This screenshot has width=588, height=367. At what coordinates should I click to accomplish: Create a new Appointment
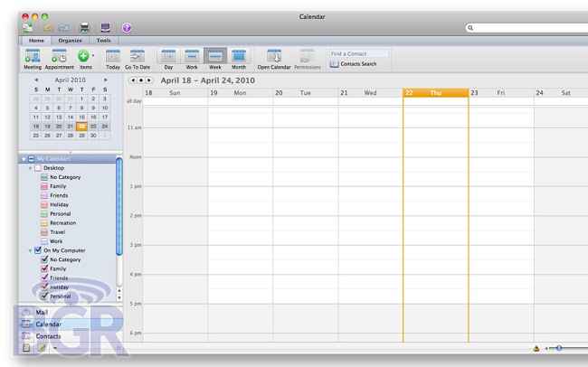coord(59,60)
